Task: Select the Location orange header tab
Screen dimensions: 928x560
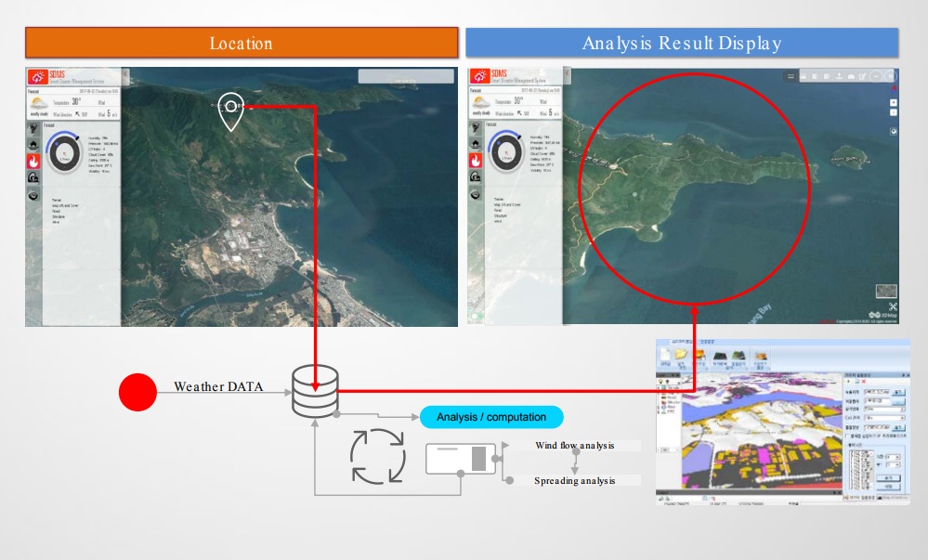Action: [242, 43]
